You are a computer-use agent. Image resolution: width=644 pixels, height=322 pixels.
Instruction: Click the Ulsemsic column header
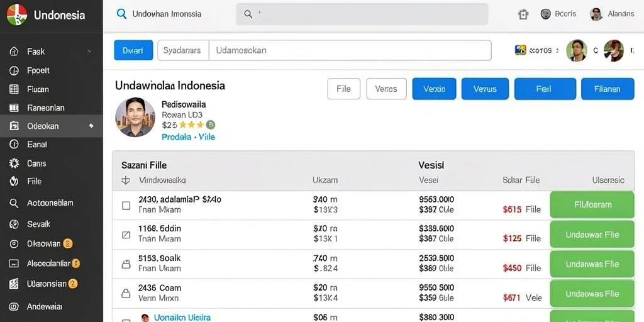pos(608,180)
